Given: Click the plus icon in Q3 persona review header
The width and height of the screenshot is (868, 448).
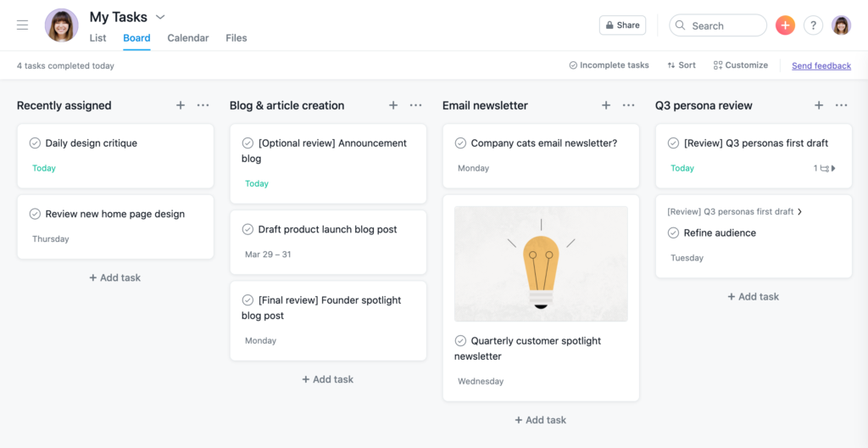Looking at the screenshot, I should [x=819, y=105].
